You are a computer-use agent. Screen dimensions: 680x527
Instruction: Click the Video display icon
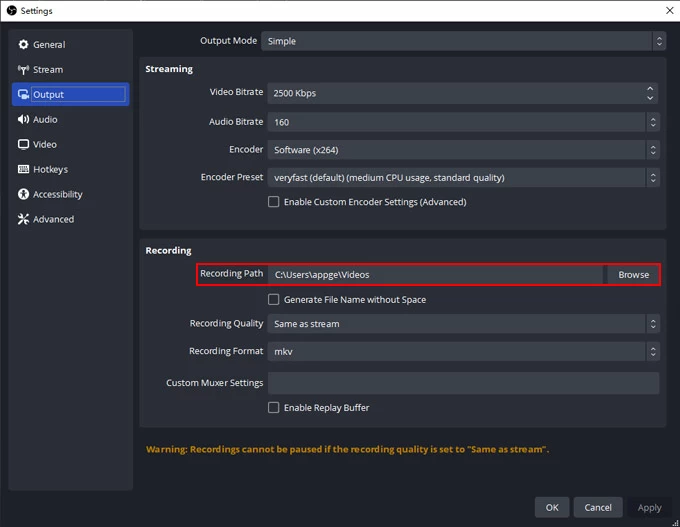point(23,144)
